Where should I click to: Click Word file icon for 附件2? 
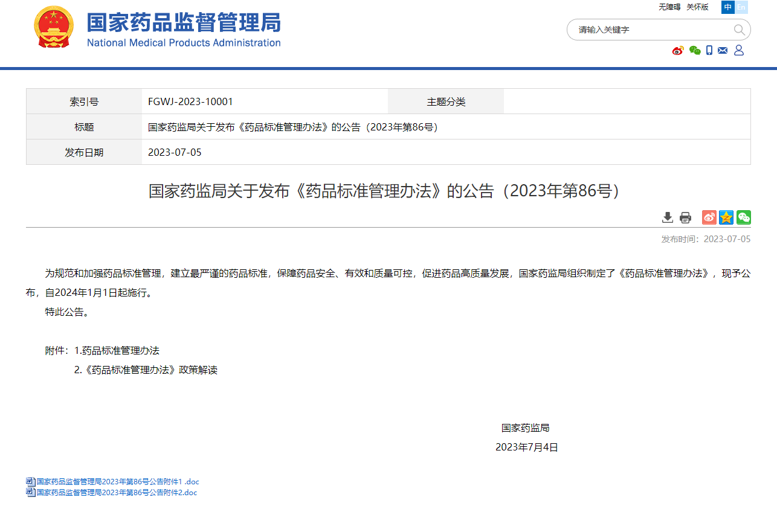pos(30,492)
